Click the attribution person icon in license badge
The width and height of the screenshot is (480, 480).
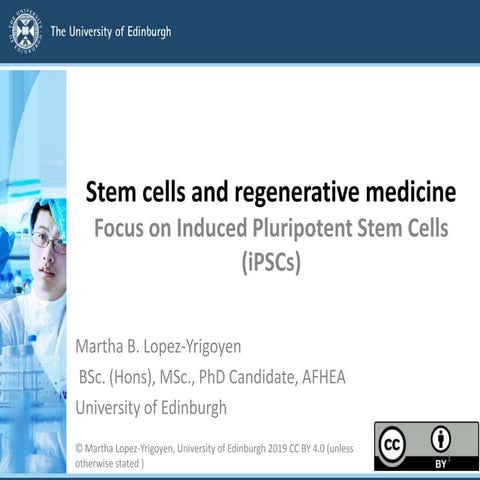tap(441, 439)
